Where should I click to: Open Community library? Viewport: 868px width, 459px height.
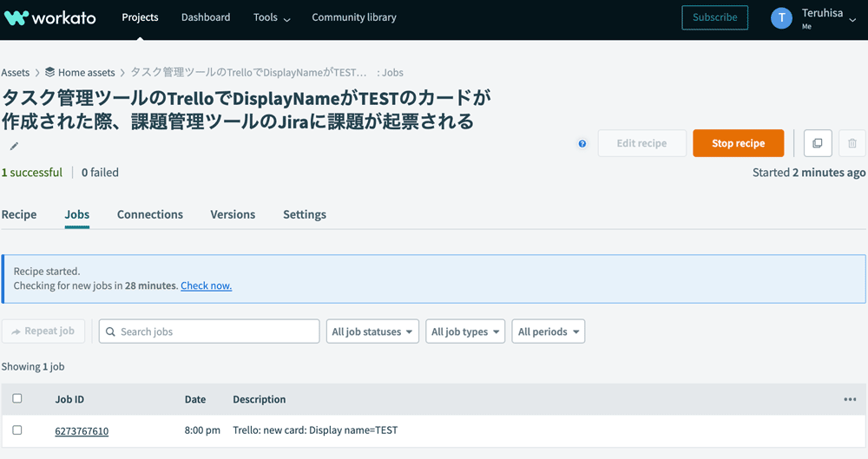coord(354,17)
